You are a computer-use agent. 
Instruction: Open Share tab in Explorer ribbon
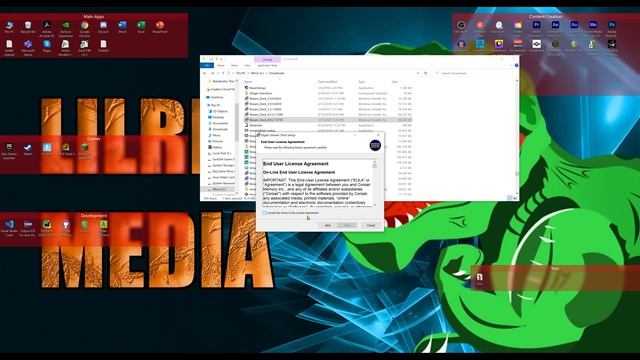click(x=234, y=65)
